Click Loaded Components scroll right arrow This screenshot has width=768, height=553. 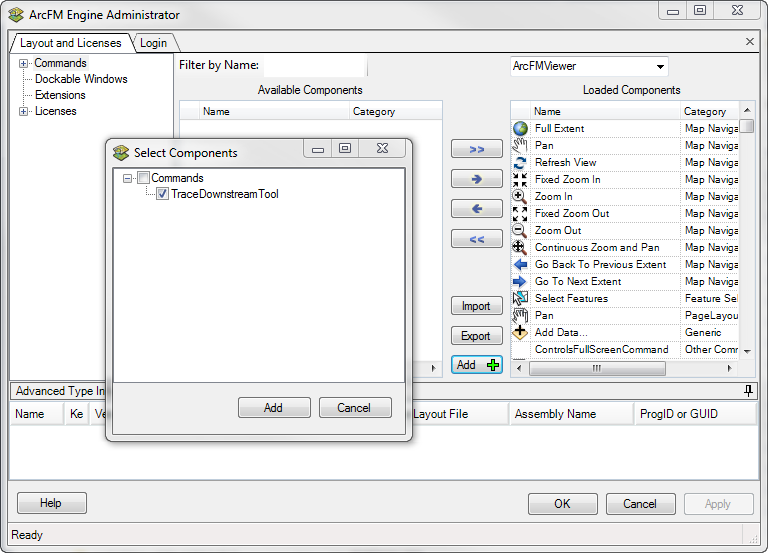[730, 368]
